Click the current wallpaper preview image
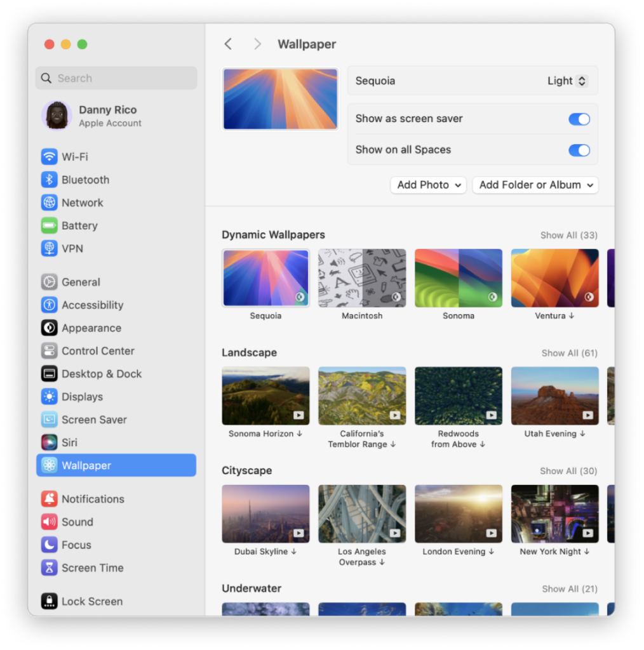644x650 pixels. (280, 98)
